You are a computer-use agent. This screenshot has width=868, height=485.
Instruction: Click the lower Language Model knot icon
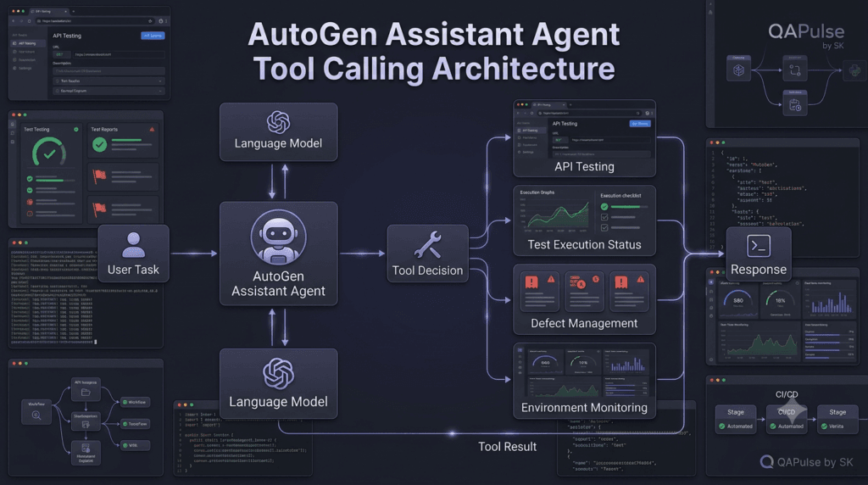coord(278,373)
